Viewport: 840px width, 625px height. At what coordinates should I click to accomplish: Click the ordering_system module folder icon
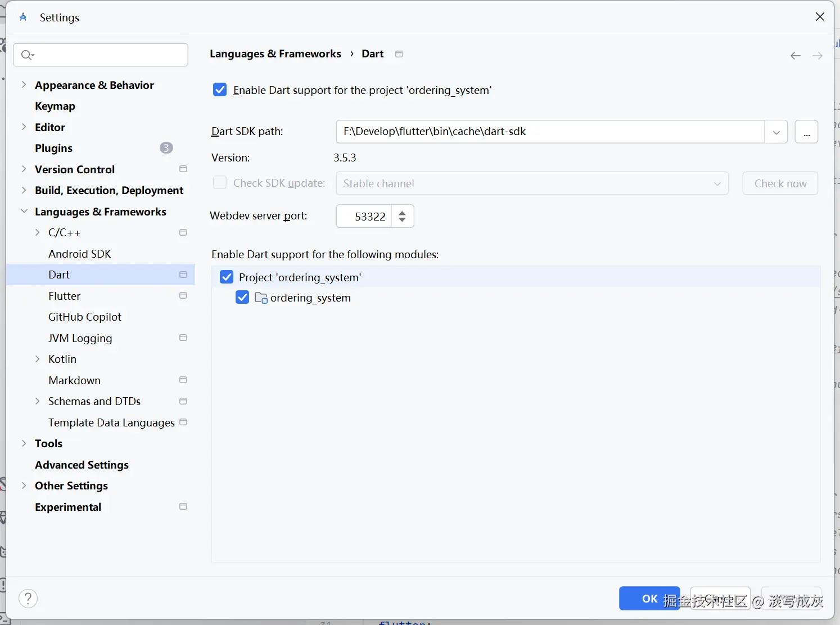tap(261, 298)
